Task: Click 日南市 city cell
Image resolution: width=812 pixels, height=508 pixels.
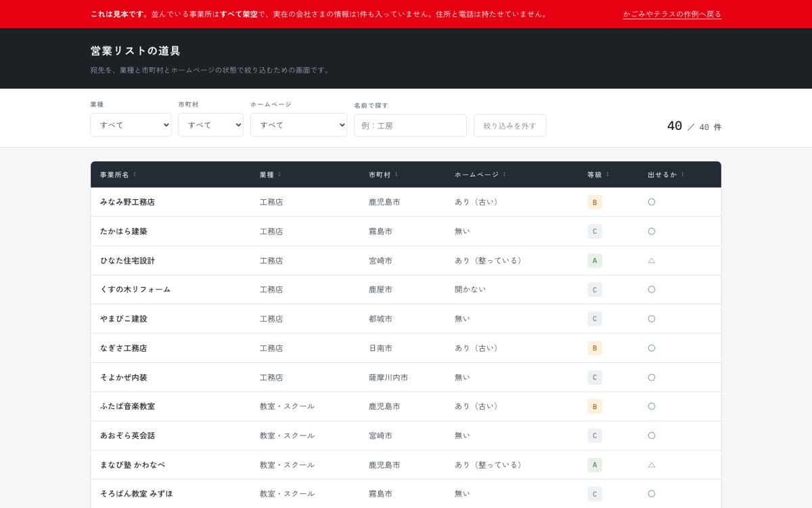Action: pyautogui.click(x=380, y=348)
